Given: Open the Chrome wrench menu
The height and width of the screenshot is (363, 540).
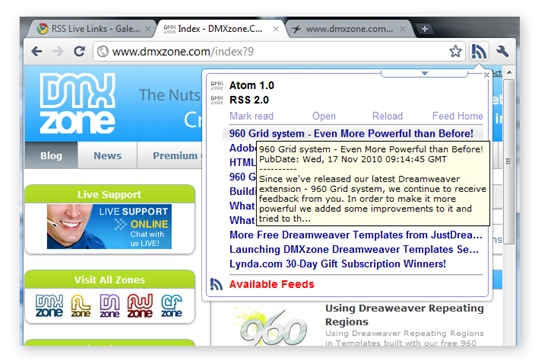Looking at the screenshot, I should coord(502,52).
